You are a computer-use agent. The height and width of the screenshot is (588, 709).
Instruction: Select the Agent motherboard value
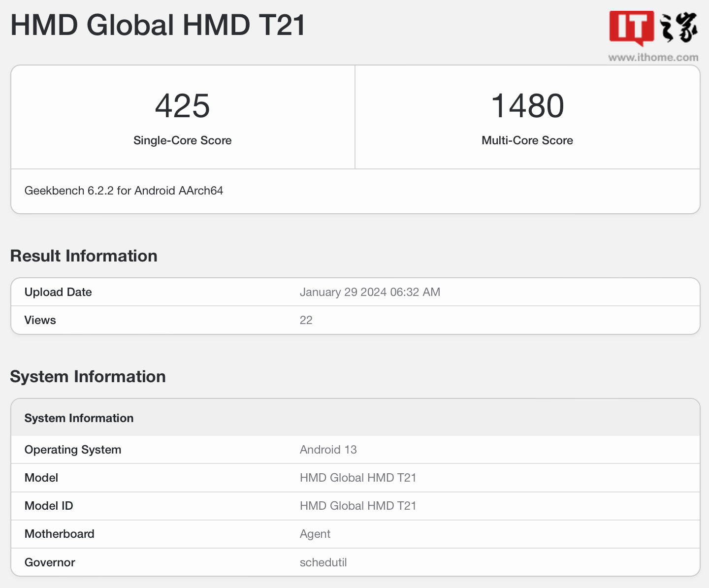[315, 534]
